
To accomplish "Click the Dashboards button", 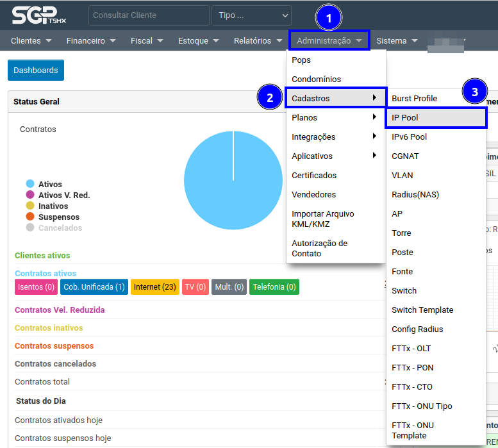I will point(36,71).
